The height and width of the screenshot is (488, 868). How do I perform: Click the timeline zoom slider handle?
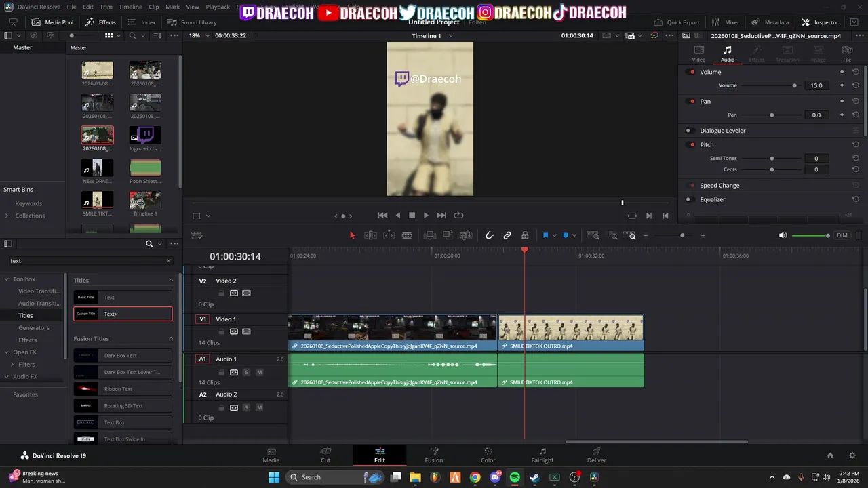682,235
